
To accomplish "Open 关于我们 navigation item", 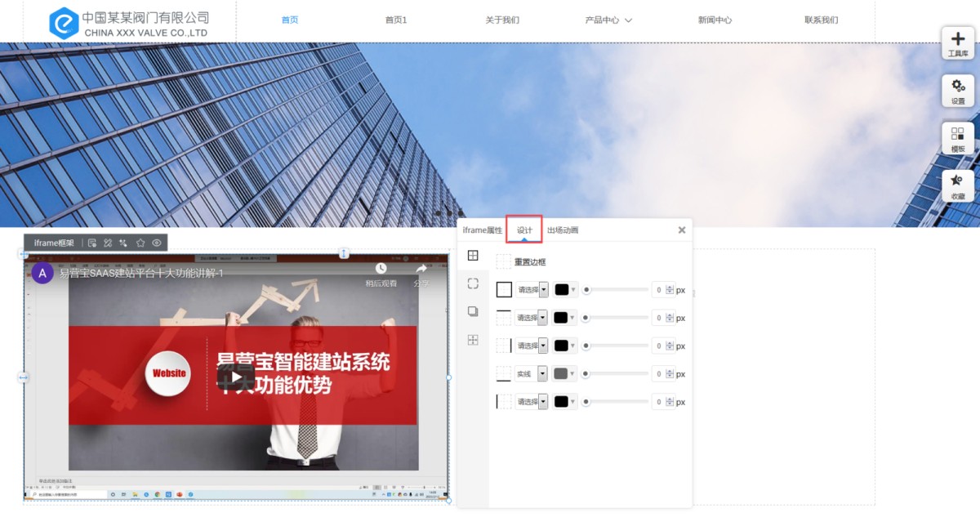I will [x=502, y=20].
